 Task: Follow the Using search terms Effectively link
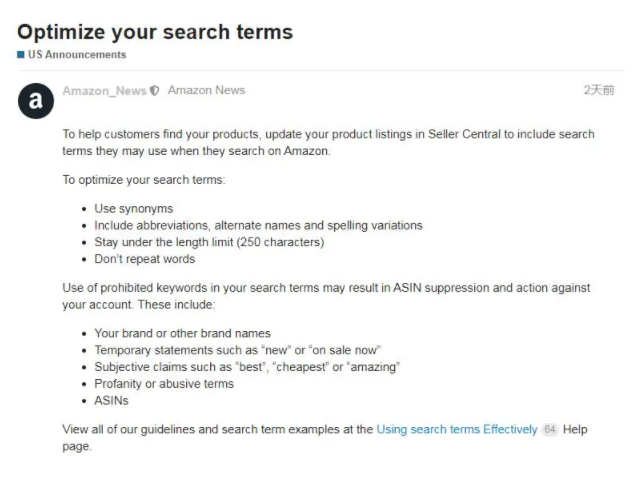[x=457, y=429]
